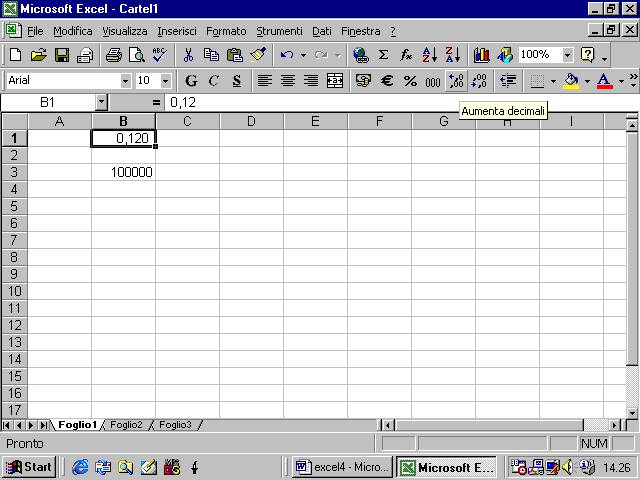
Task: Apply red font color A
Action: pos(604,80)
